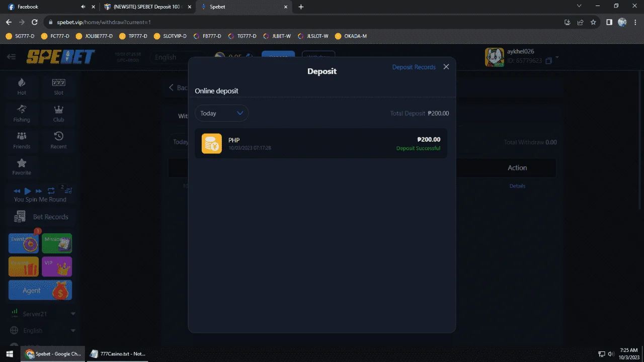Close the Deposit dialog with X

point(446,67)
